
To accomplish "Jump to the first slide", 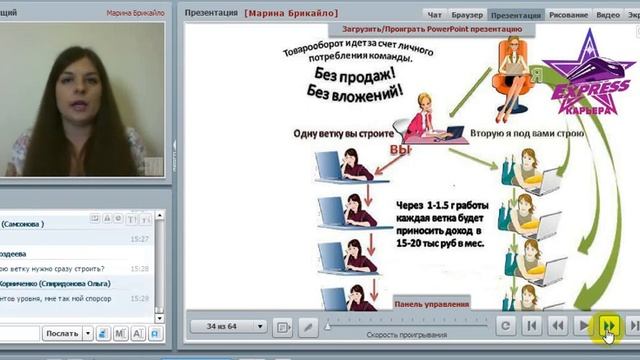I will [x=532, y=325].
